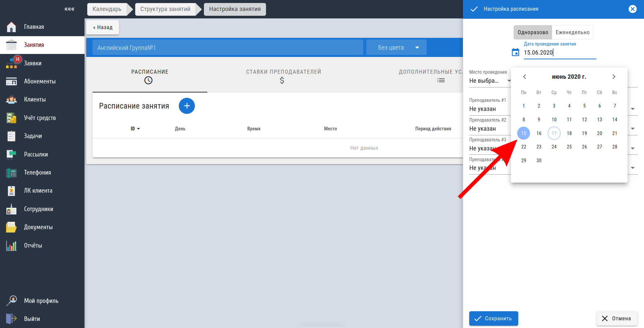Open the Главная home icon
The height and width of the screenshot is (328, 644).
point(11,27)
